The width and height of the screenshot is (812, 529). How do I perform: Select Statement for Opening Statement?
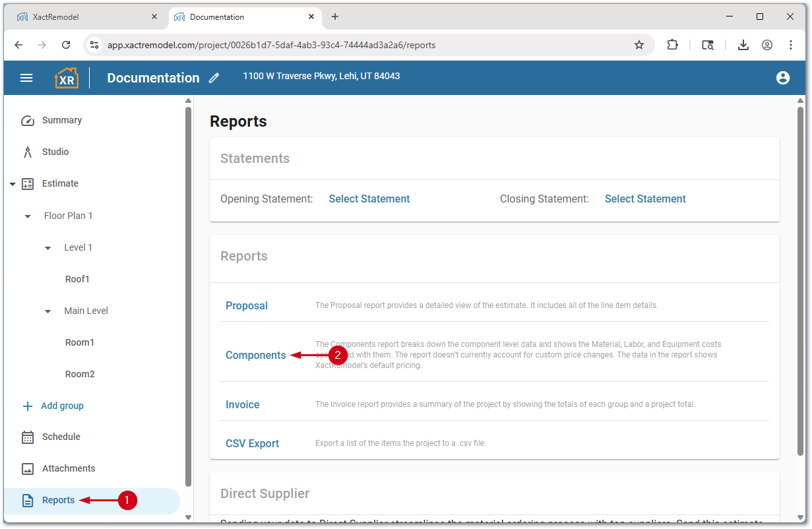369,199
